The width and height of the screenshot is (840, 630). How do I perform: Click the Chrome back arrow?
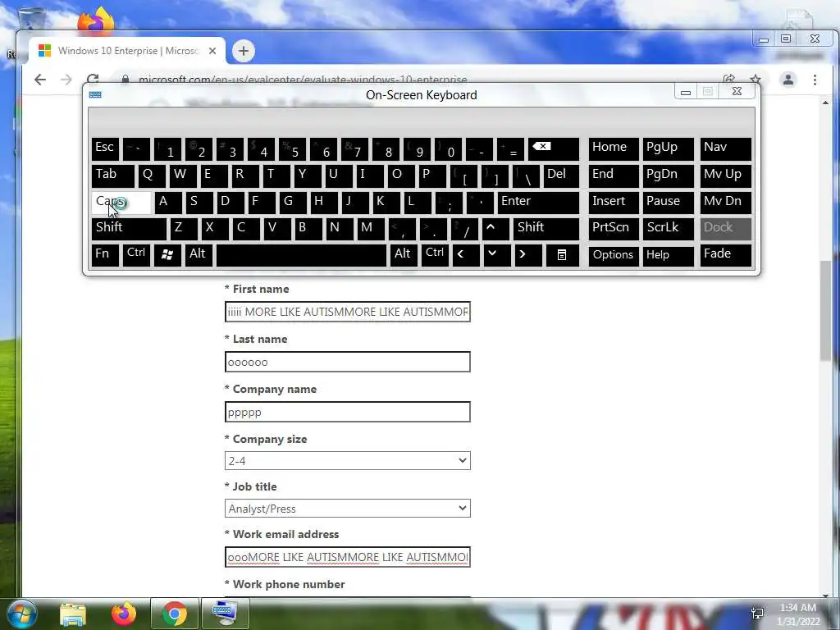(40, 80)
